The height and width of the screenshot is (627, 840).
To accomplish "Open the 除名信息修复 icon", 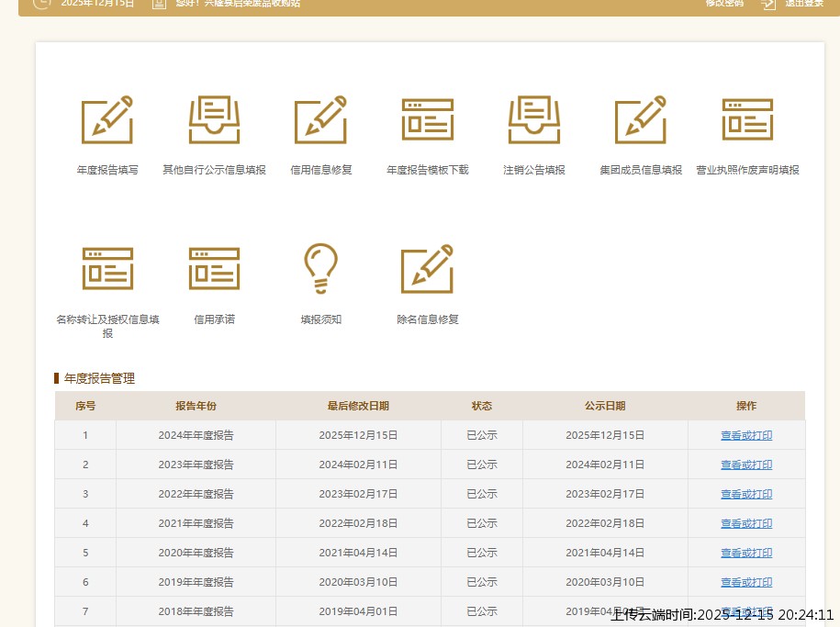I will [x=427, y=269].
